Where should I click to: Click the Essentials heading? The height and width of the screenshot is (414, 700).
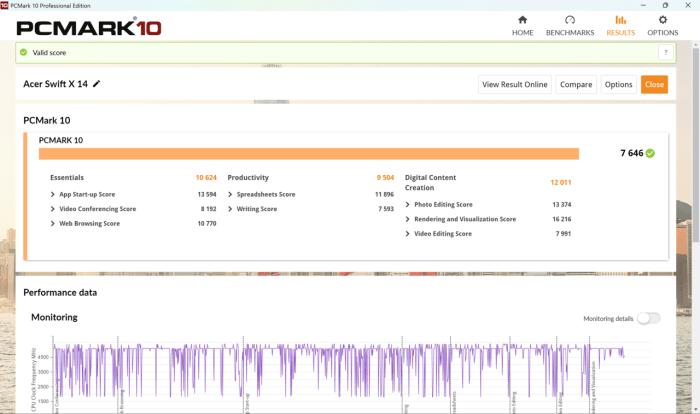click(x=67, y=177)
